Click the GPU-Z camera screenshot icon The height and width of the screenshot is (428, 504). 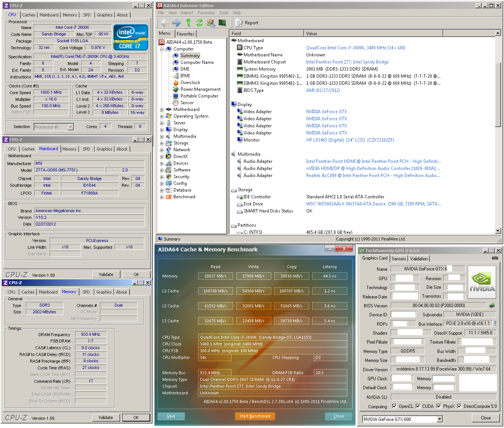[495, 258]
